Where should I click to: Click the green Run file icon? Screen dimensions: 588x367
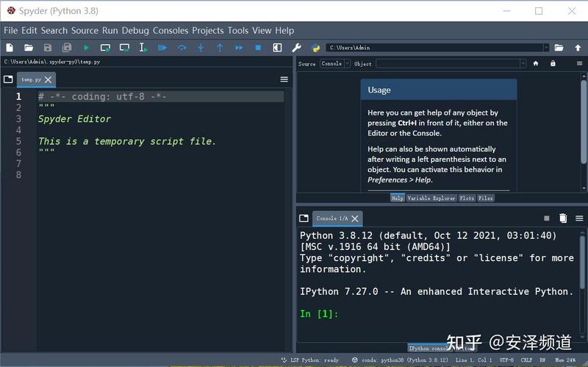click(x=86, y=48)
